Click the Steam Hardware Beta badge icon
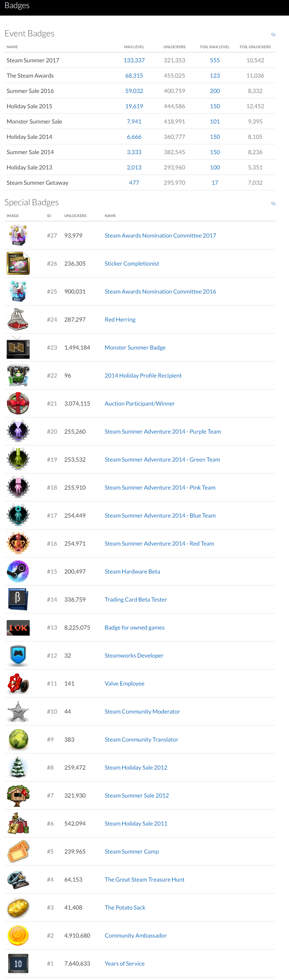The width and height of the screenshot is (289, 980). pyautogui.click(x=18, y=572)
